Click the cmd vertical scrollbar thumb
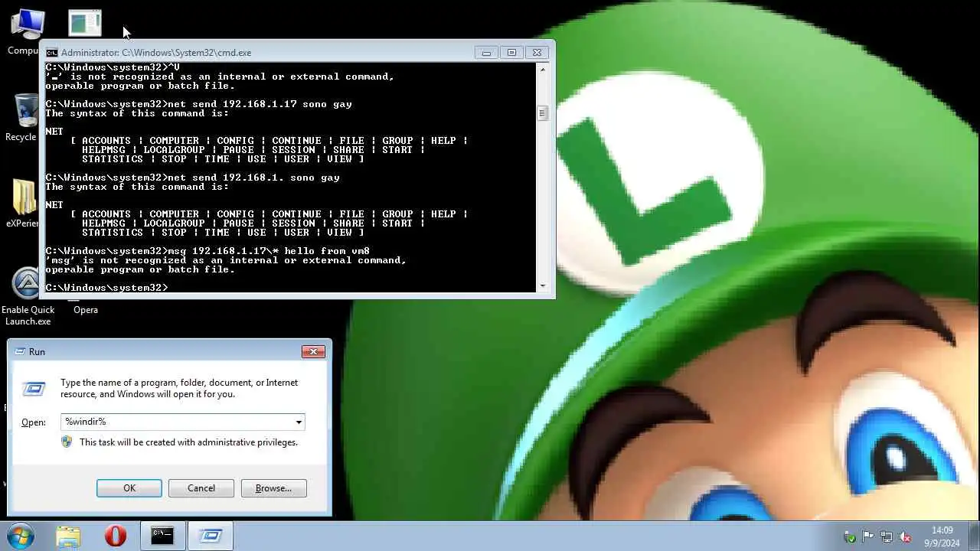Image resolution: width=980 pixels, height=551 pixels. click(542, 113)
